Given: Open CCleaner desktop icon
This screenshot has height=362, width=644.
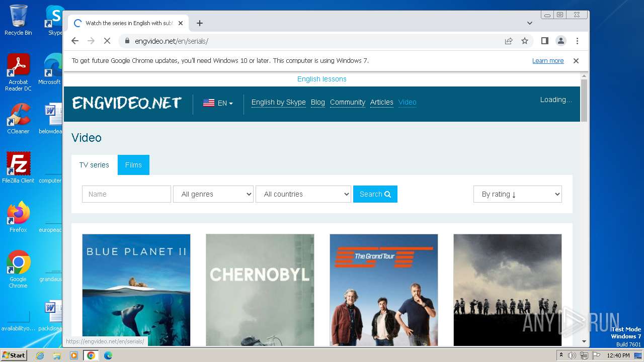Looking at the screenshot, I should click(18, 118).
